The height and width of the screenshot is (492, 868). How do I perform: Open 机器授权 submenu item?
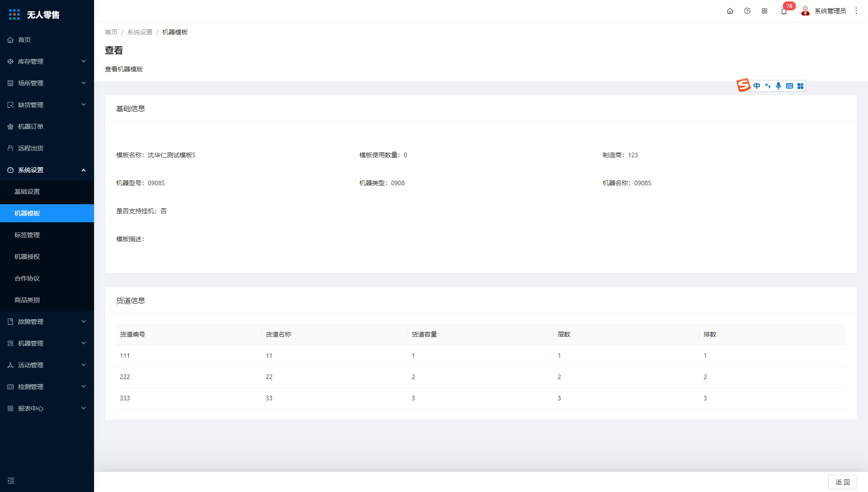(47, 257)
